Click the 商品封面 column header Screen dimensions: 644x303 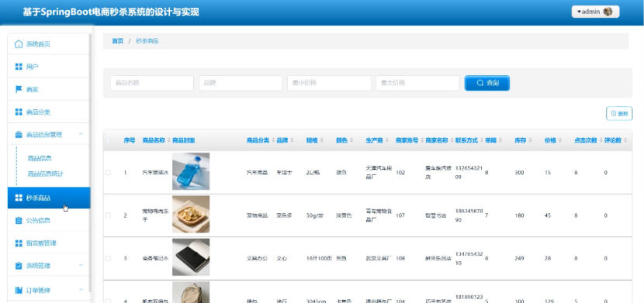[184, 140]
